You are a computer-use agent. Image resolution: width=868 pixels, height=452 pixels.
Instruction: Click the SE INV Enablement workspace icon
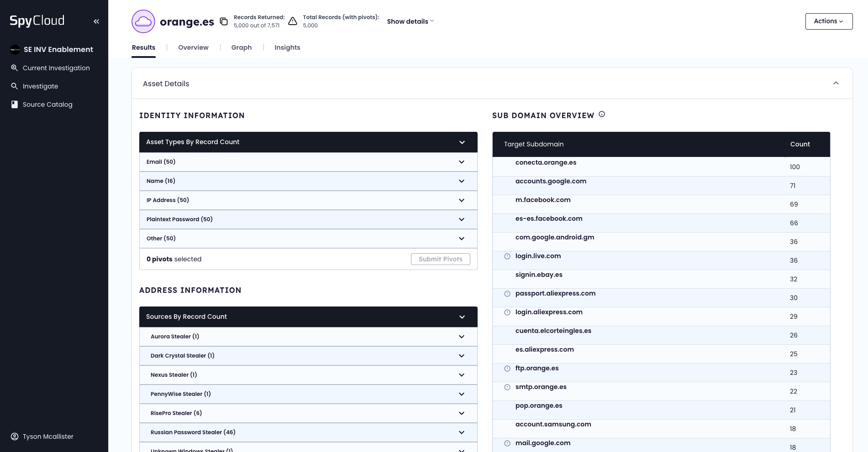tap(15, 50)
